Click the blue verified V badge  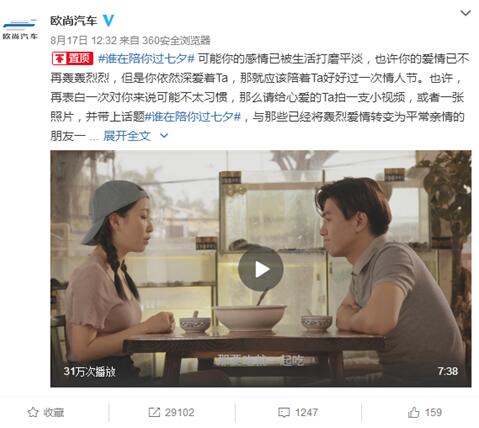point(108,21)
